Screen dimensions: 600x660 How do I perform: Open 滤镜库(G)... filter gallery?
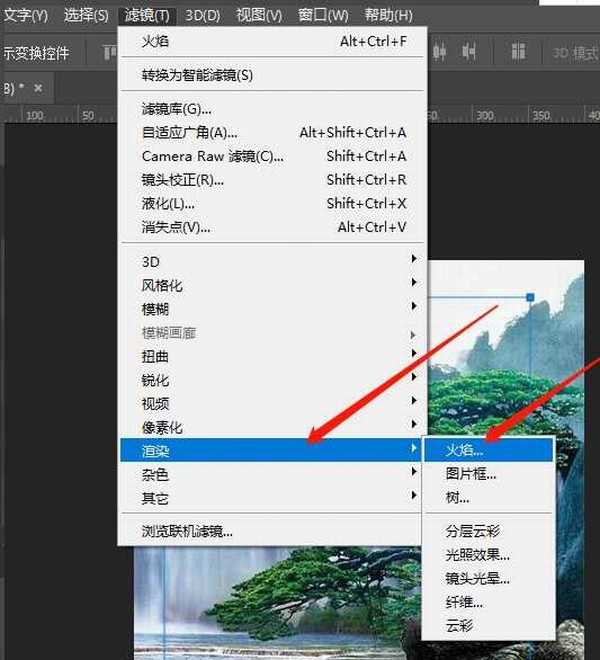click(177, 108)
